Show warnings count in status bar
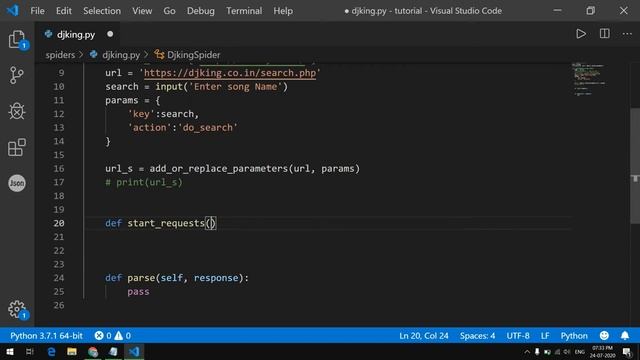The image size is (640, 360). tap(122, 336)
